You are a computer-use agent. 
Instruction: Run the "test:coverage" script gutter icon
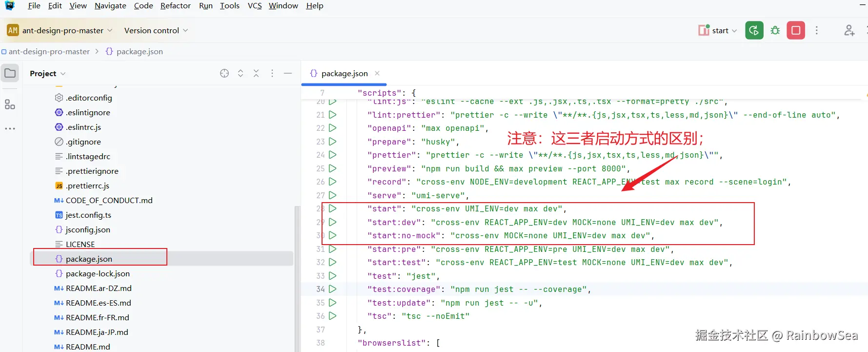333,289
